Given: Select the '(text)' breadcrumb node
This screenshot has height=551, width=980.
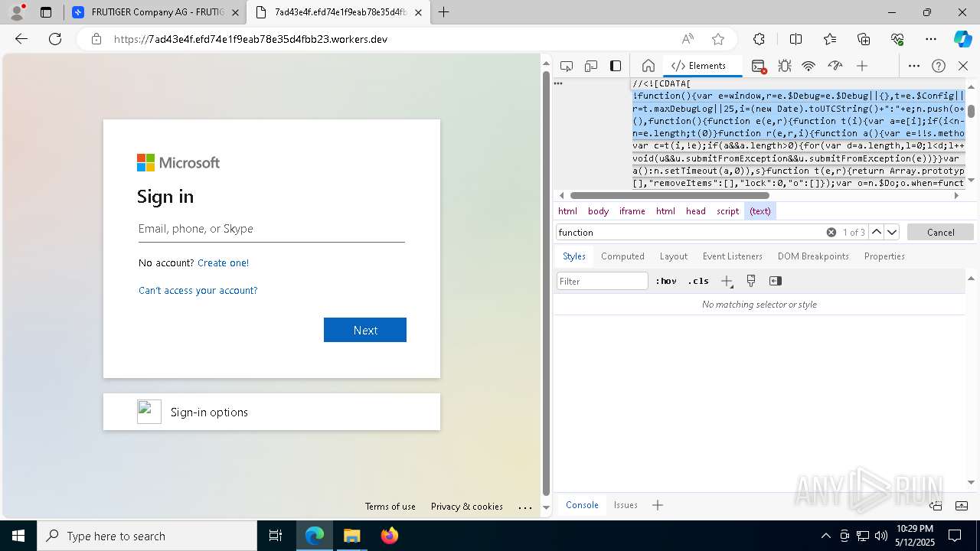Looking at the screenshot, I should pos(760,211).
